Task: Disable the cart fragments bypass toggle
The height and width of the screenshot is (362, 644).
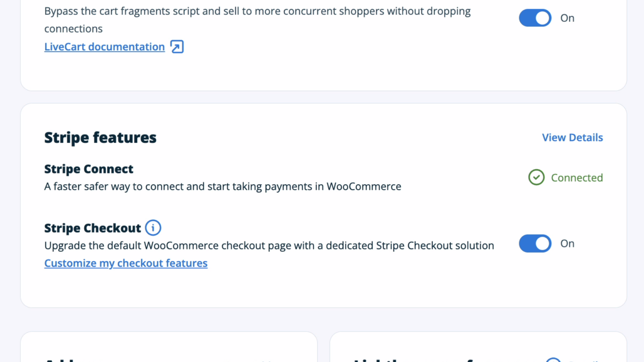Action: tap(535, 18)
